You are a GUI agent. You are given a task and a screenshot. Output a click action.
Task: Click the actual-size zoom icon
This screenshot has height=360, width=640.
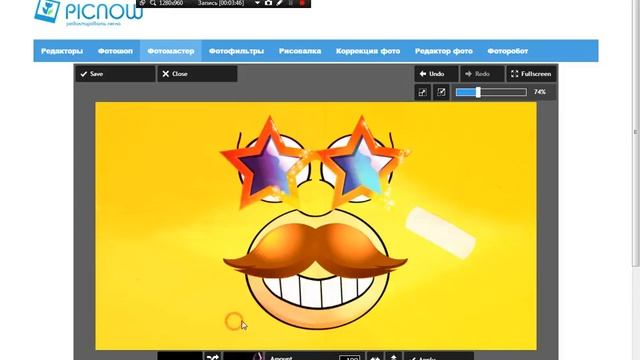pos(441,92)
